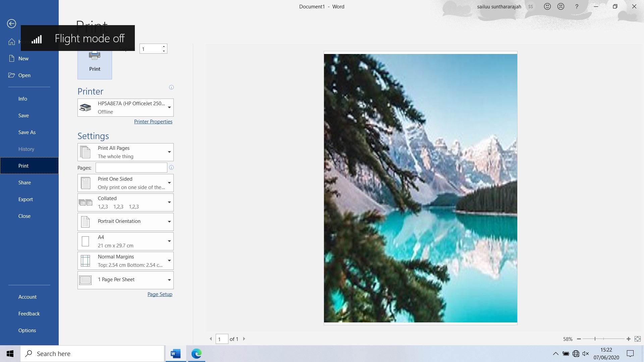Viewport: 644px width, 362px height.
Task: Click the back arrow icon
Action: [11, 23]
